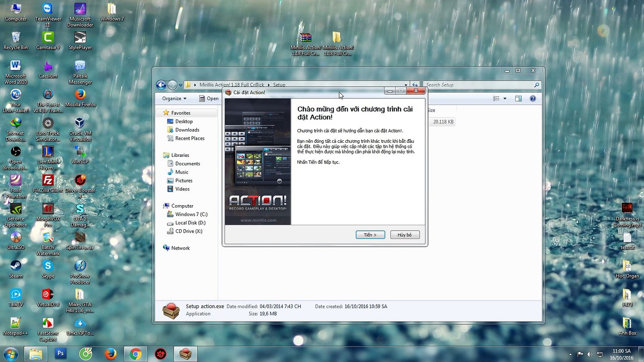Image resolution: width=644 pixels, height=362 pixels.
Task: Open the Documents library
Action: (188, 164)
